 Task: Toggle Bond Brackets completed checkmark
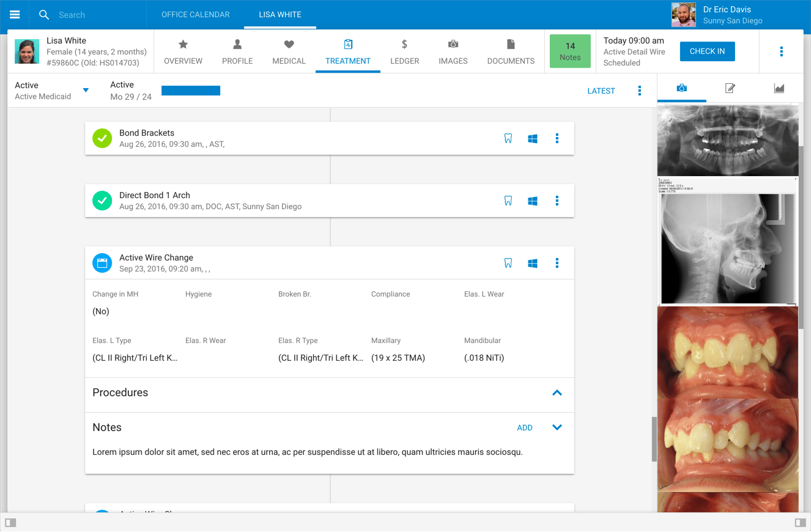[x=102, y=138]
